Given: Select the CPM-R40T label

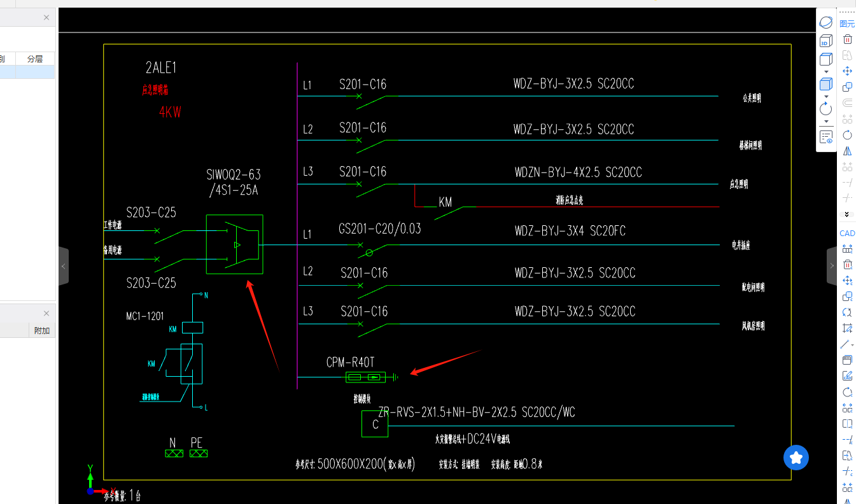Looking at the screenshot, I should pos(351,362).
